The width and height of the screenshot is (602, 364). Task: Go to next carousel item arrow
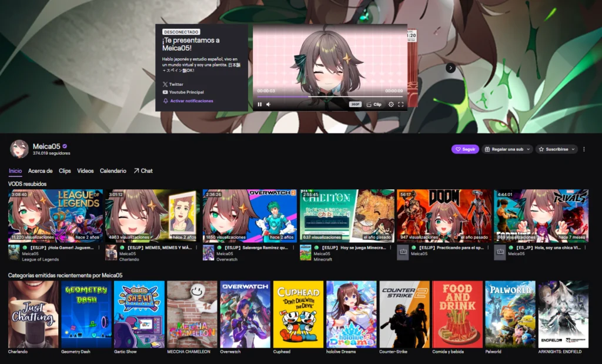[451, 68]
